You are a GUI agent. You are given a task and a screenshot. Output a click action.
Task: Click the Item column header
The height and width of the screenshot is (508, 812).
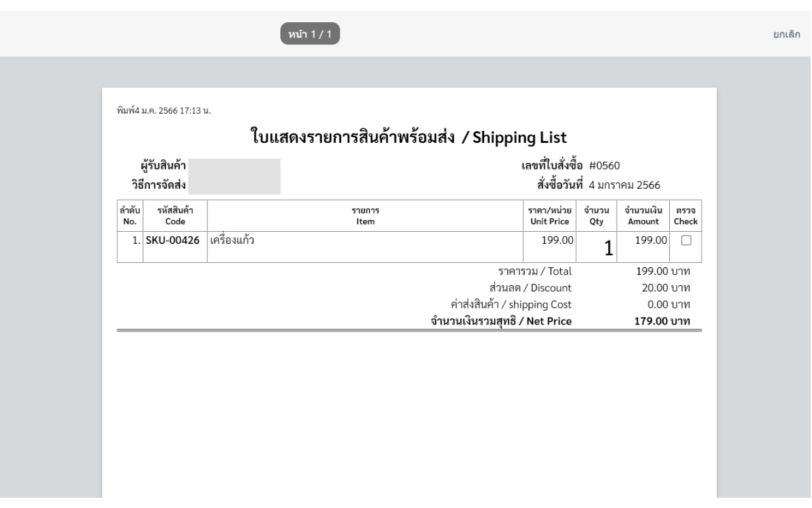point(365,216)
